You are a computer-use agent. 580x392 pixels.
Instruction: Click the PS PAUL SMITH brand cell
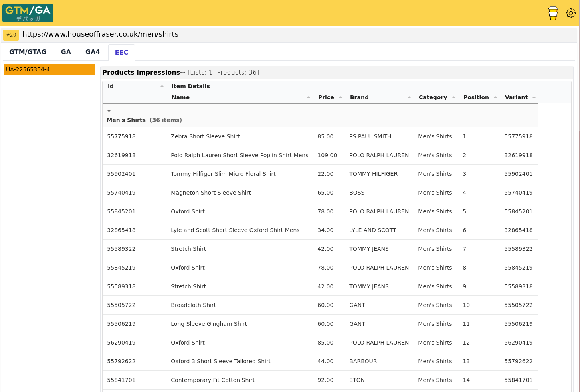point(370,136)
